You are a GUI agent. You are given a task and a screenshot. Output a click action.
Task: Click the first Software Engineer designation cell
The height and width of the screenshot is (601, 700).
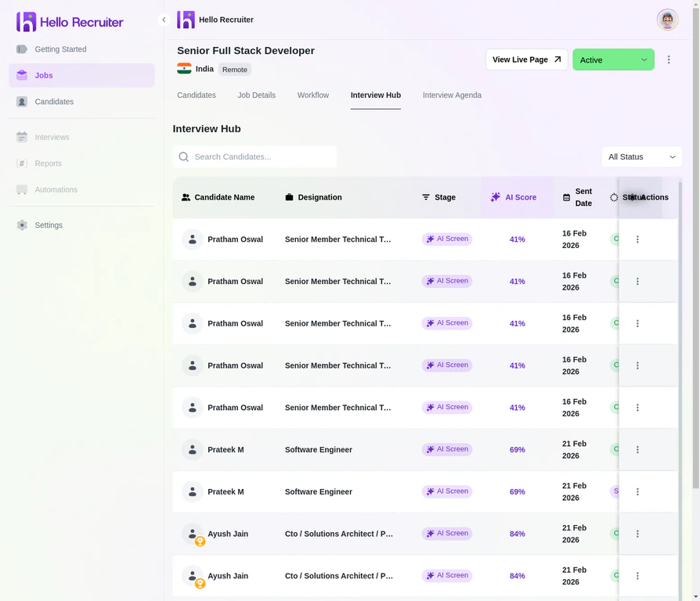pyautogui.click(x=319, y=450)
